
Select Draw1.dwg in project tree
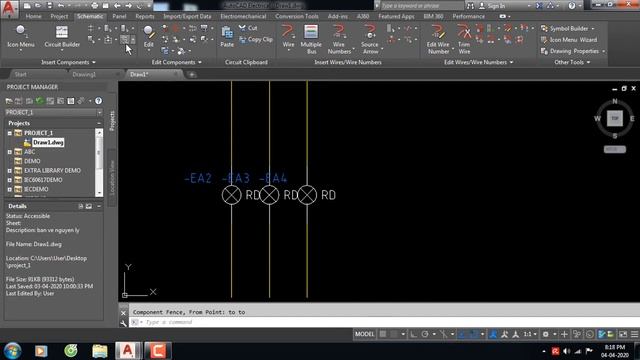[x=48, y=142]
